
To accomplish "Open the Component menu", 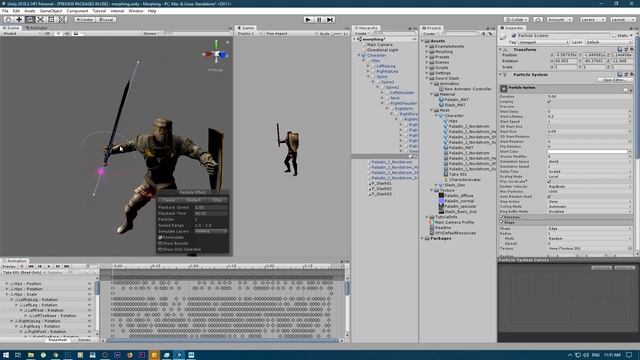I will 77,11.
